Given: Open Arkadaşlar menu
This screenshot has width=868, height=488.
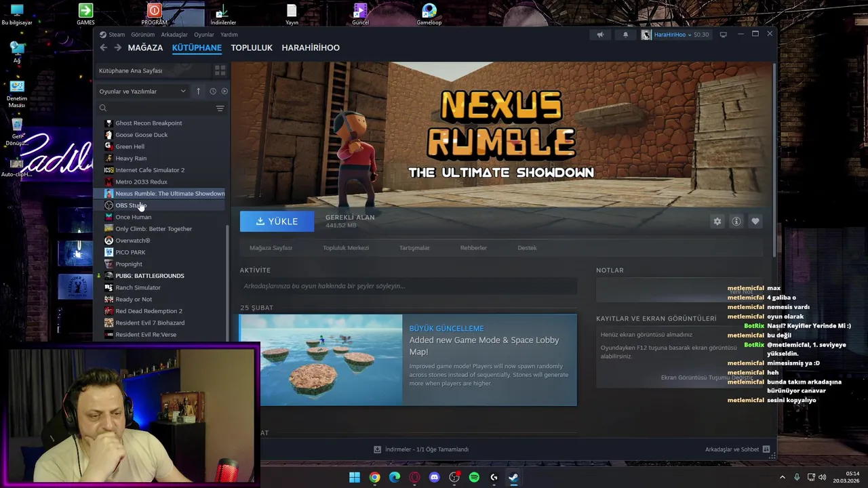Looking at the screenshot, I should pos(174,35).
